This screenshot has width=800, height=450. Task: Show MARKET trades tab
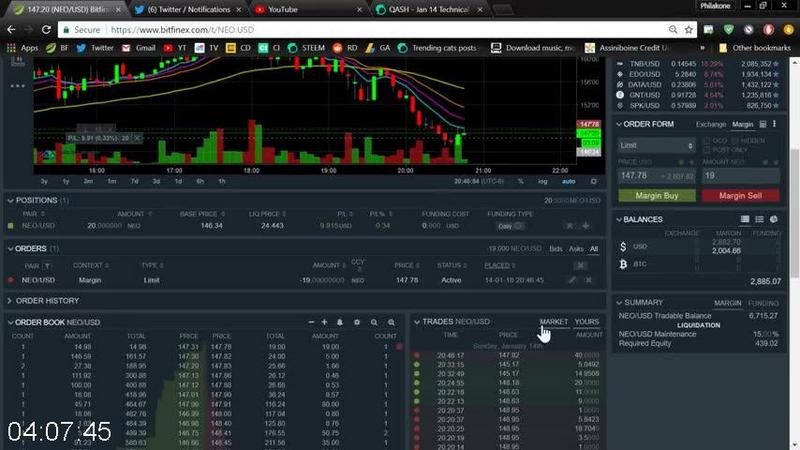[x=554, y=322]
